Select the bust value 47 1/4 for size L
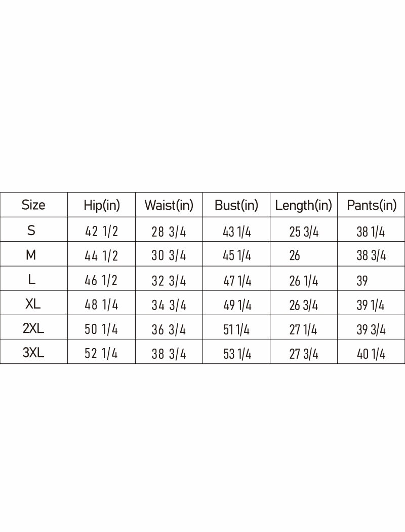The height and width of the screenshot is (532, 405). (x=237, y=281)
